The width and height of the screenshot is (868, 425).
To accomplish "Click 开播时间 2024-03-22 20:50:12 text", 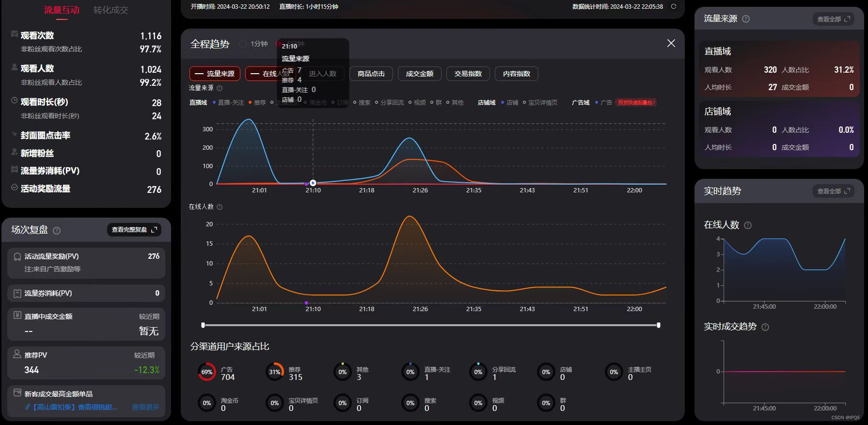I will [x=230, y=7].
